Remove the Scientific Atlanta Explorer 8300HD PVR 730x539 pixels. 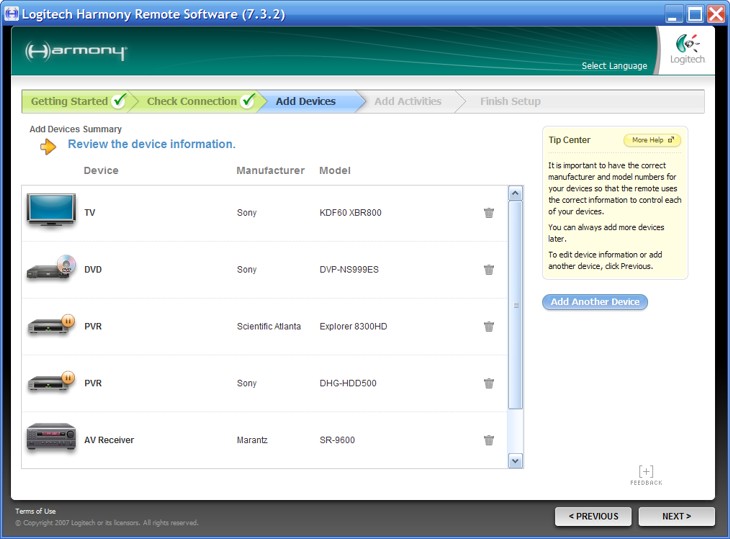tap(489, 326)
